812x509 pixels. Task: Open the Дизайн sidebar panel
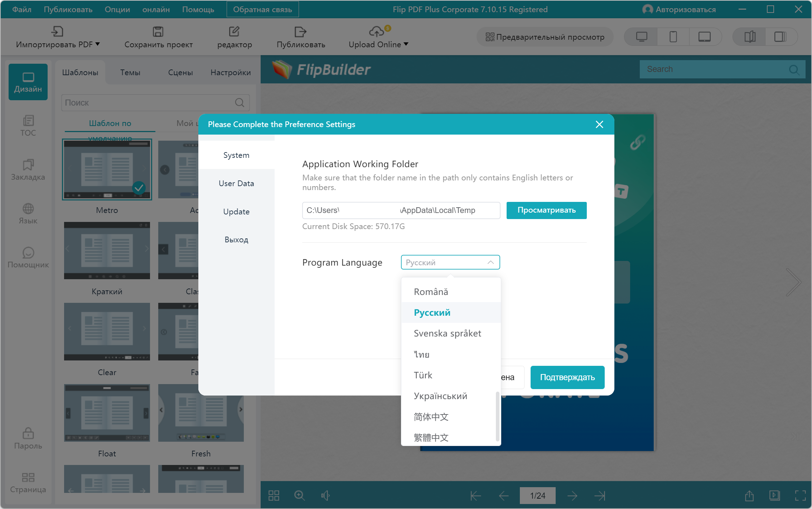[28, 82]
